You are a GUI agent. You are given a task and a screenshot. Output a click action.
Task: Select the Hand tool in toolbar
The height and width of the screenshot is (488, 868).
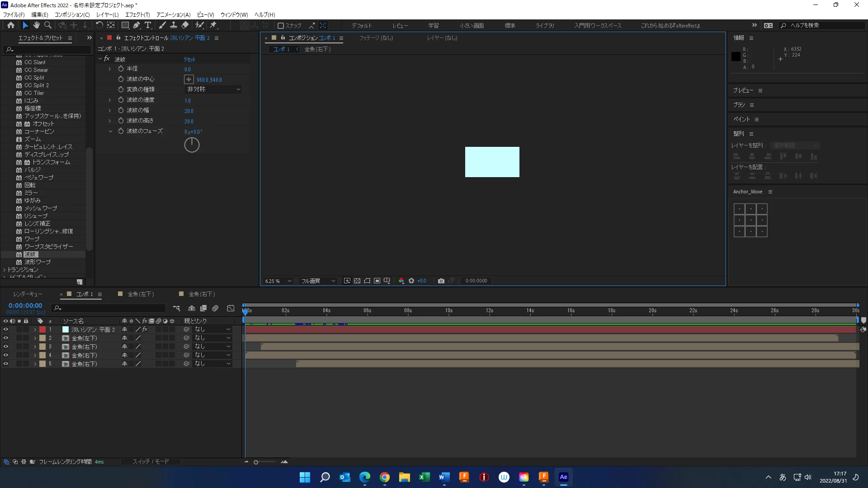[37, 25]
